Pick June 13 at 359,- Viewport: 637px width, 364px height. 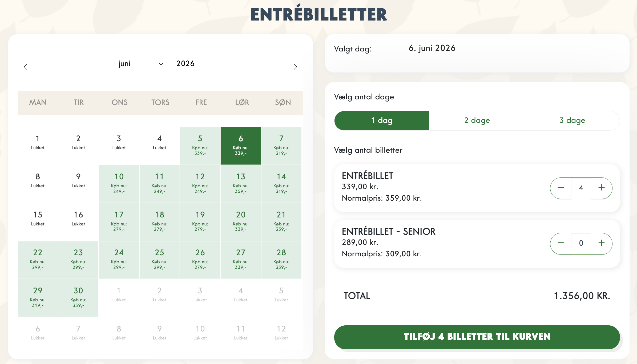pyautogui.click(x=241, y=184)
